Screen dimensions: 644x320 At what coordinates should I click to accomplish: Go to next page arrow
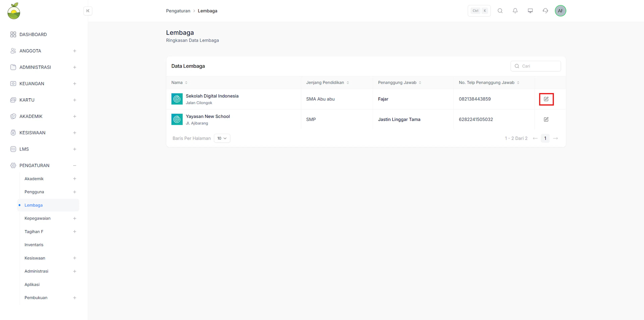tap(555, 138)
